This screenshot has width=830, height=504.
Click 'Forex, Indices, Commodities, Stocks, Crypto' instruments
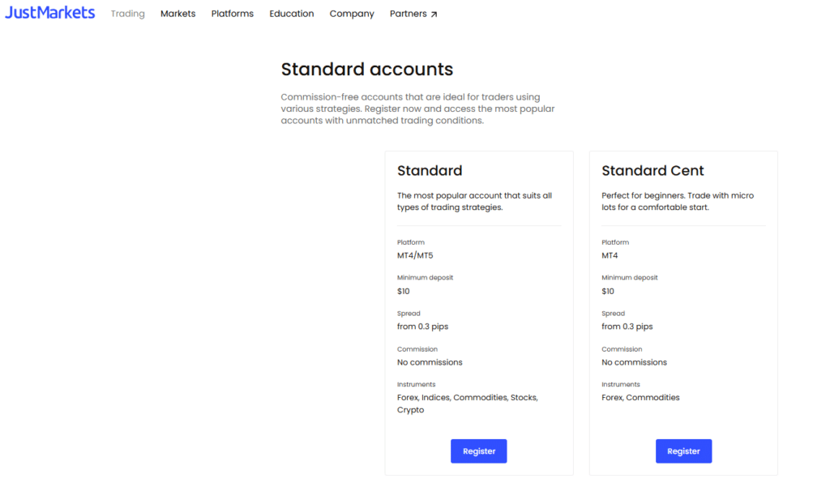coord(468,404)
